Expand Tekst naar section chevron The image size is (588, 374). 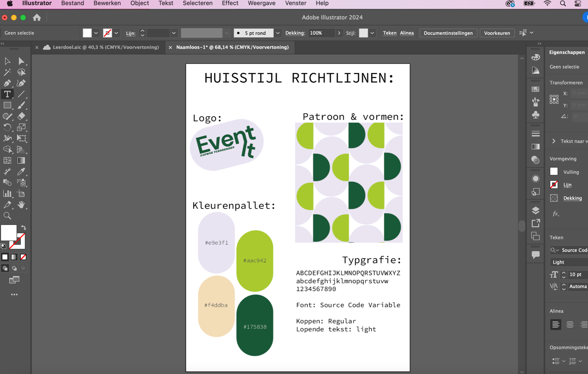coord(554,141)
